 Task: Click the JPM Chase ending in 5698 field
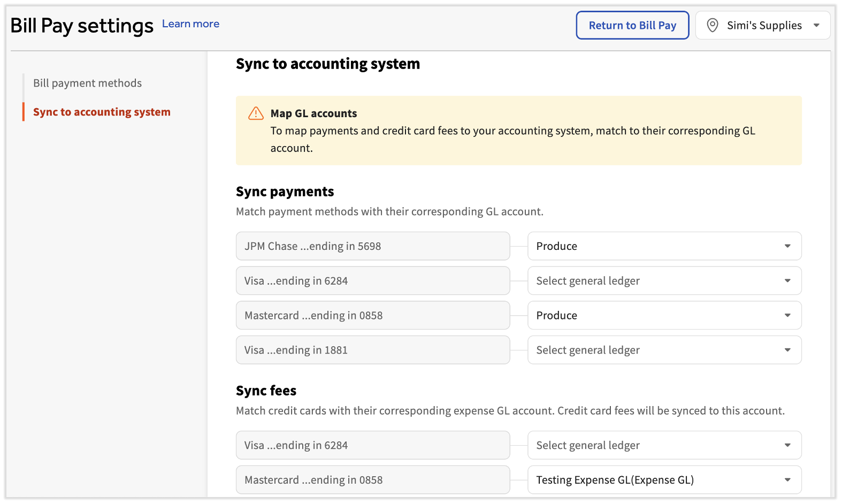coord(372,246)
